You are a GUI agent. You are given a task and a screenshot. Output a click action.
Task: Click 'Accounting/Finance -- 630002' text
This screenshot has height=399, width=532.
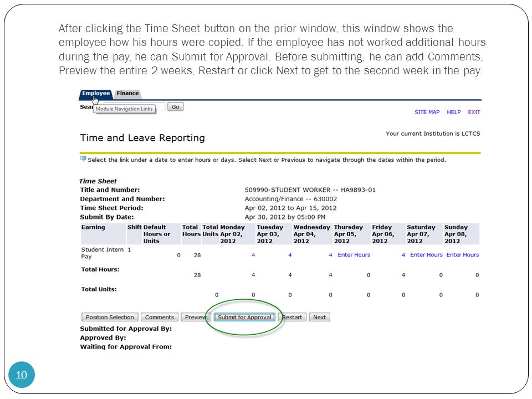[x=291, y=199]
